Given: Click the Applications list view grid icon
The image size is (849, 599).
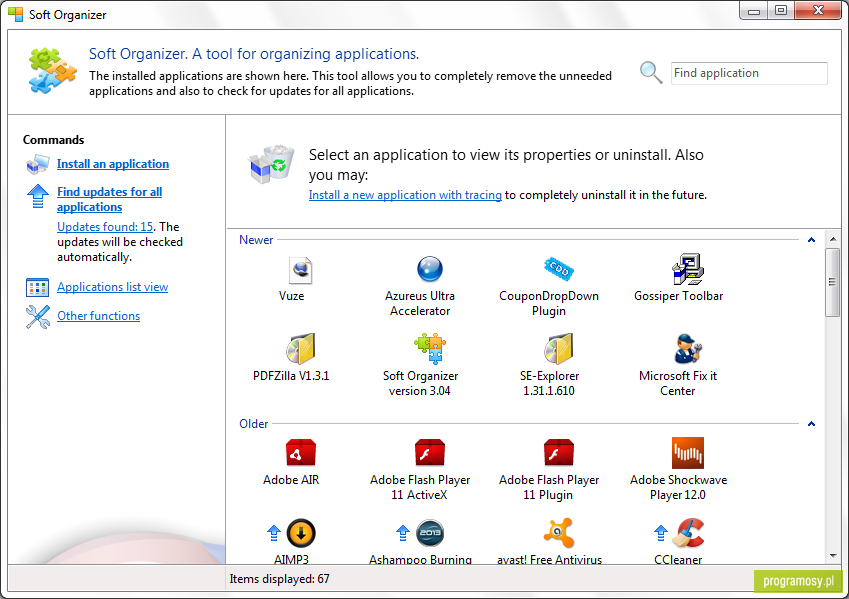Looking at the screenshot, I should coord(37,288).
